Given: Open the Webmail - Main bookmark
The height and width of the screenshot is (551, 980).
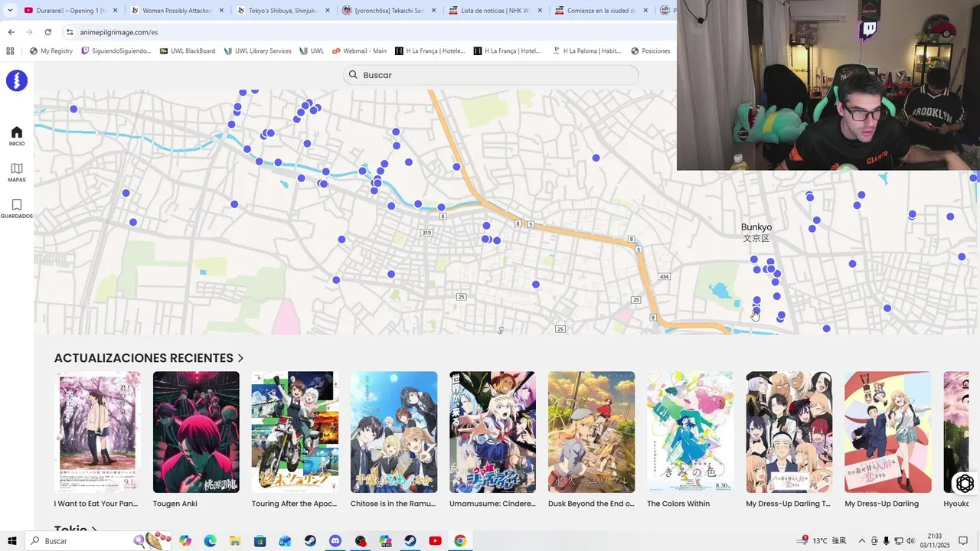Looking at the screenshot, I should point(359,51).
